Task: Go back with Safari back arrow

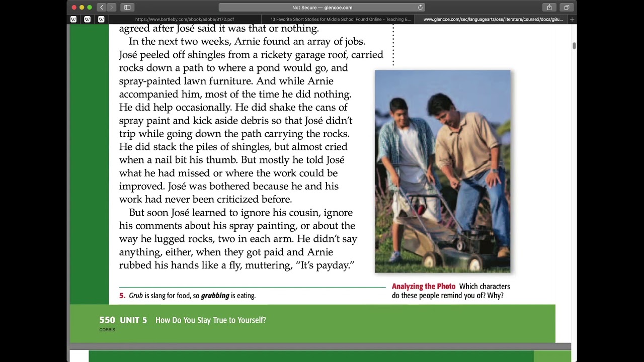Action: pyautogui.click(x=102, y=8)
